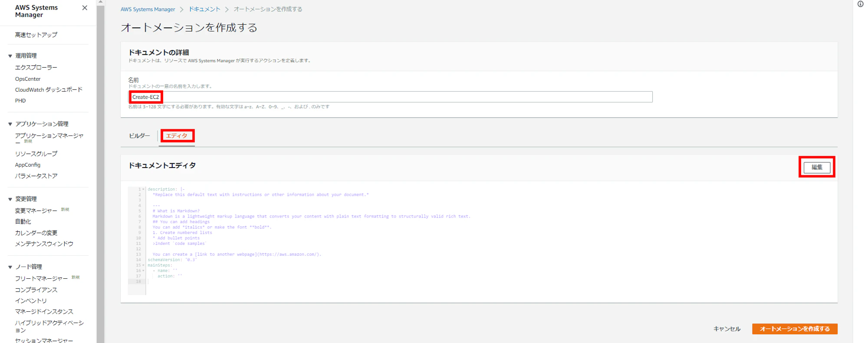Open パラメータストア
The image size is (868, 343).
click(x=36, y=176)
